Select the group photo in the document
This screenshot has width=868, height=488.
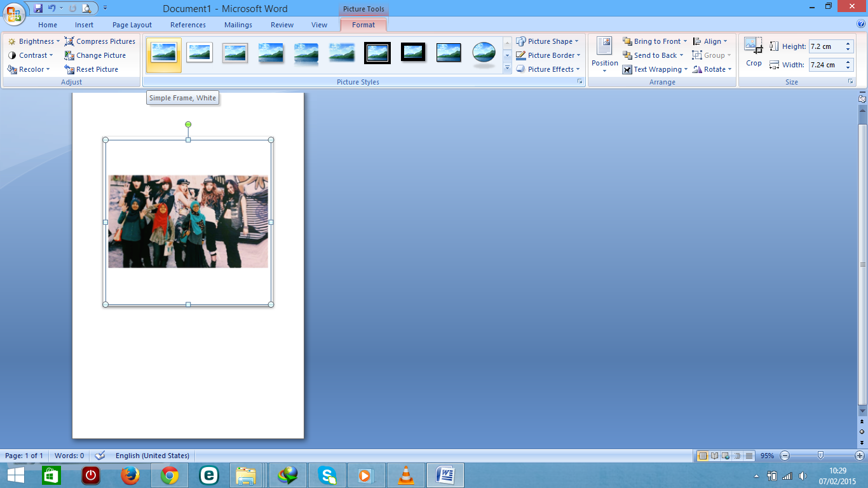(188, 222)
